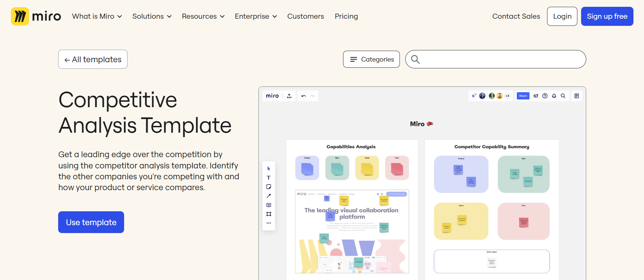Click the redo arrow in board preview

[x=312, y=96]
